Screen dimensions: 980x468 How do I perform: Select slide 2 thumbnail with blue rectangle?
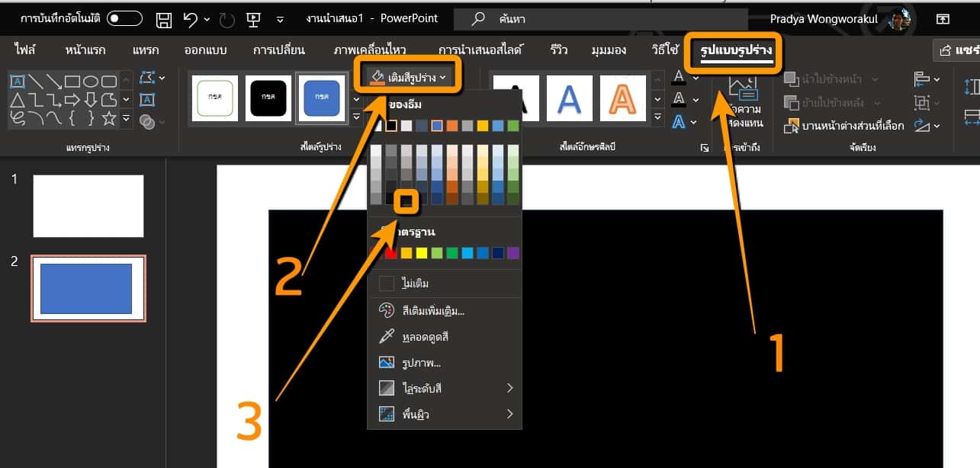tap(88, 288)
